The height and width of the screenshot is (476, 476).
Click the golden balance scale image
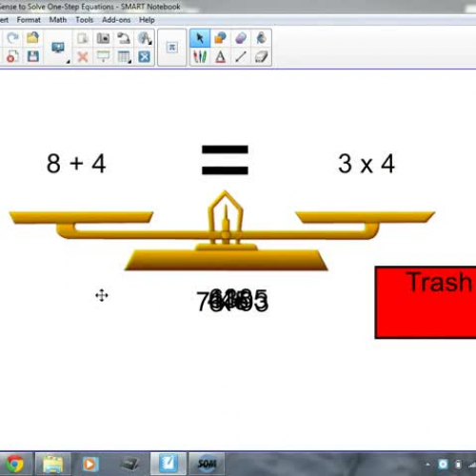coord(222,230)
